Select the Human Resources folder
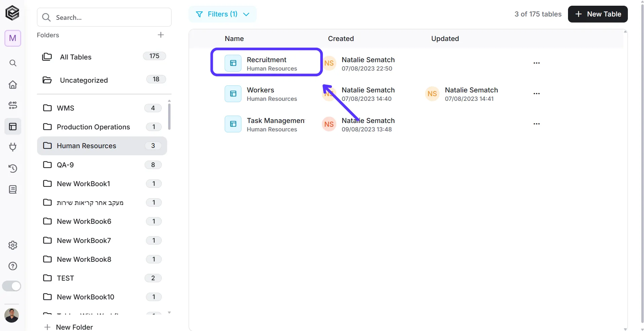Image resolution: width=644 pixels, height=331 pixels. (102, 146)
